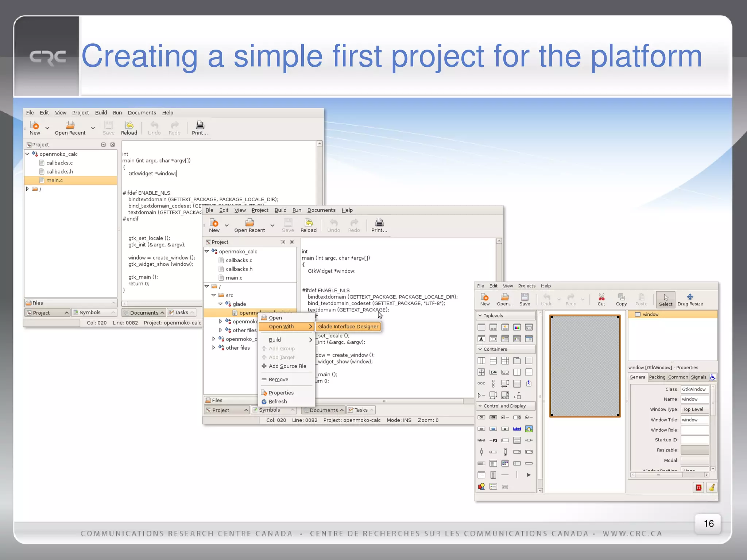Image resolution: width=747 pixels, height=560 pixels.
Task: Click New icon in Glade toolbar
Action: [485, 297]
